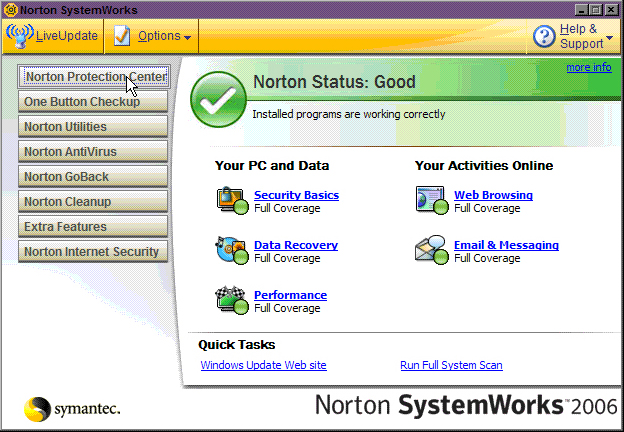Click the Your PC and Data heading
624x432 pixels.
(272, 165)
